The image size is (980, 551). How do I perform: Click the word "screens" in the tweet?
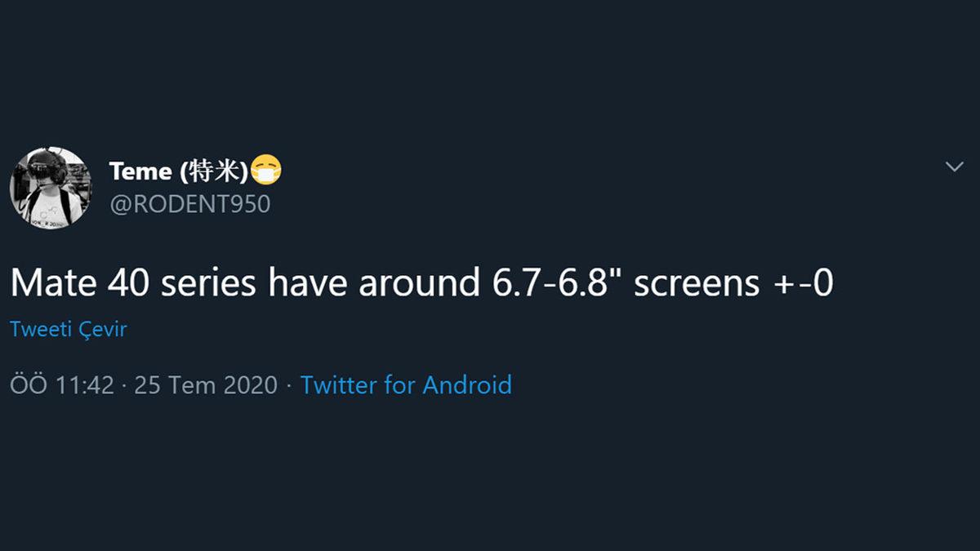697,283
